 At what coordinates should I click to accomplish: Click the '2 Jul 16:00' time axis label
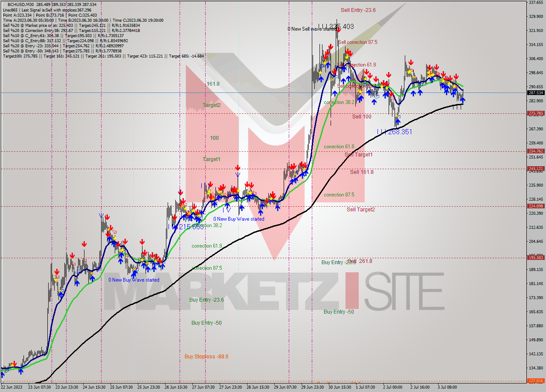click(421, 387)
